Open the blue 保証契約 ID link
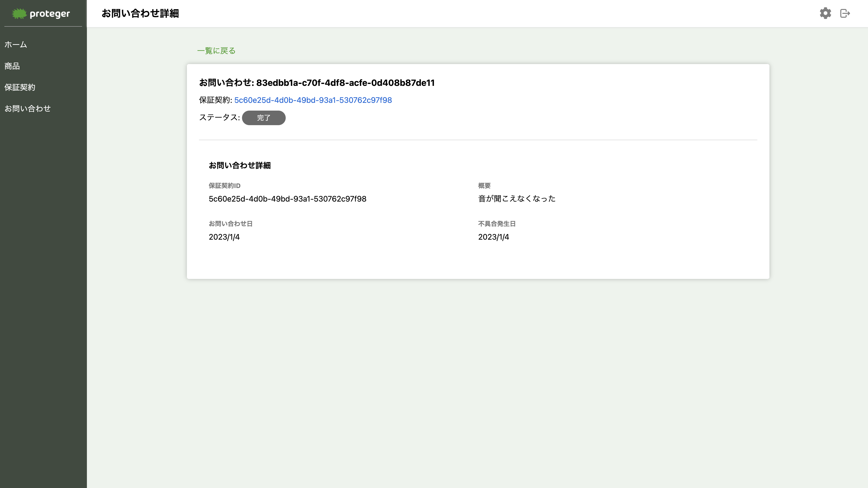 pyautogui.click(x=313, y=100)
